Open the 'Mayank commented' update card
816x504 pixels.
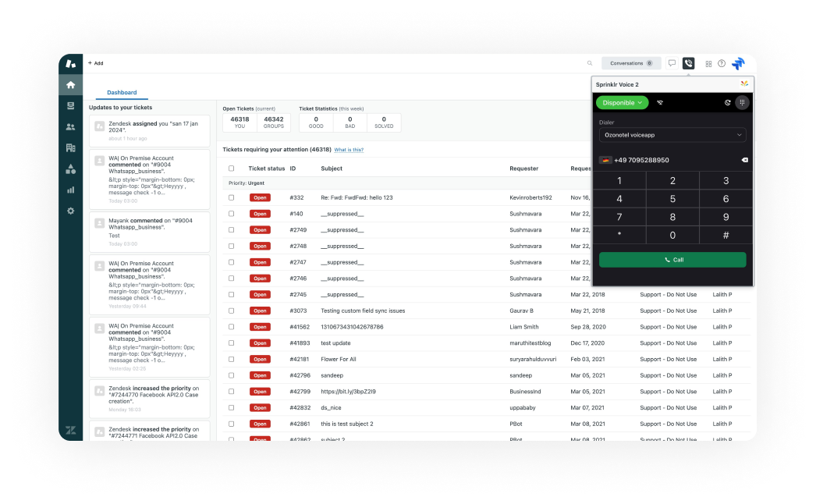(149, 232)
